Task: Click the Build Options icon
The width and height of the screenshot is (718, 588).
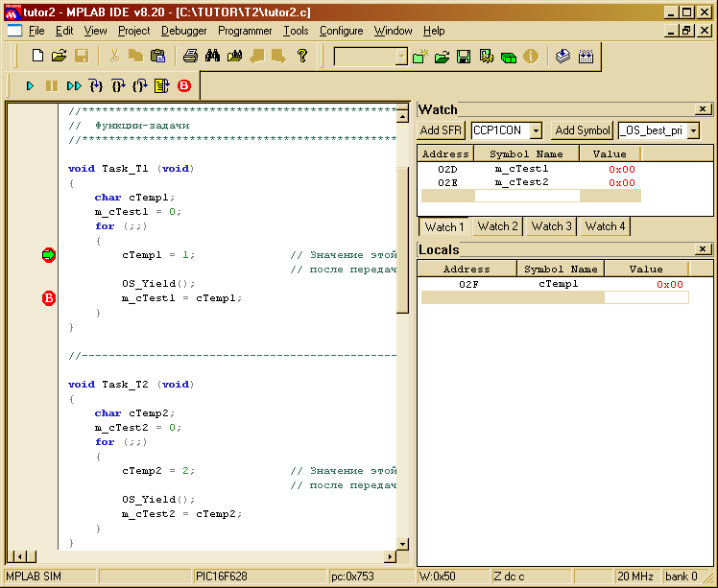Action: [487, 57]
